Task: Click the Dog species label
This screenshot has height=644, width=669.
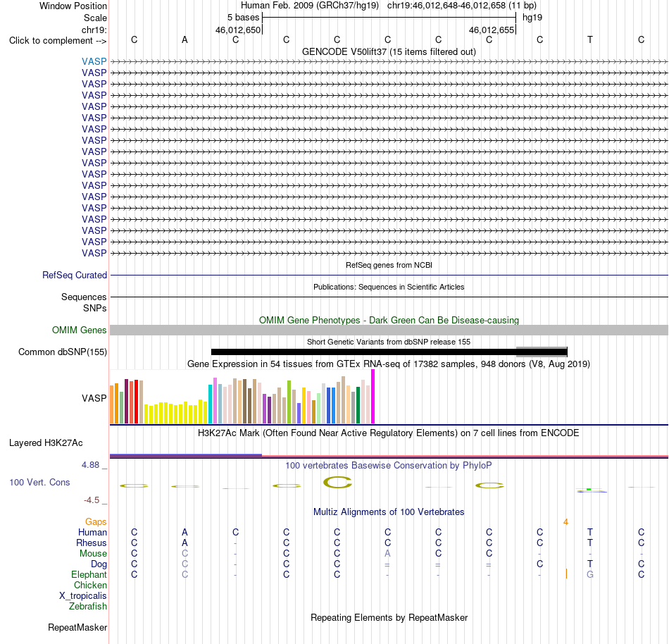Action: click(x=99, y=564)
